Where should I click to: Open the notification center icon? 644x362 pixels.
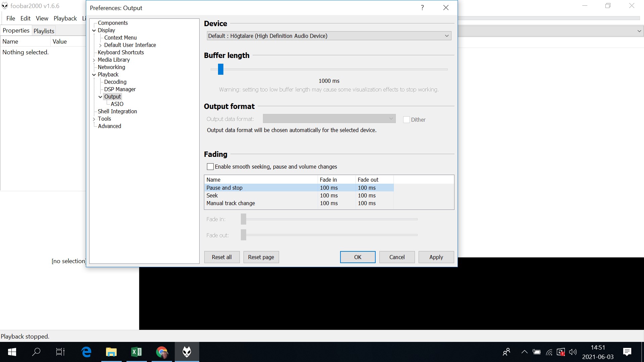click(627, 352)
